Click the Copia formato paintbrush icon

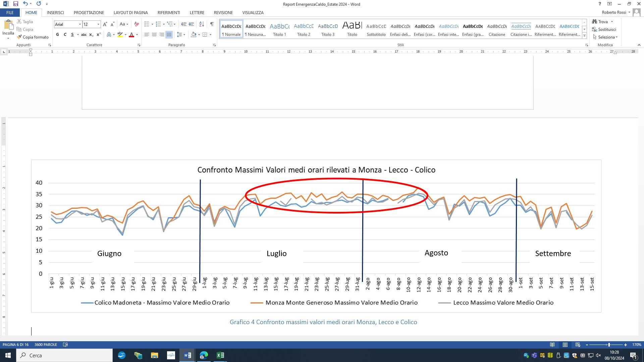click(x=19, y=37)
